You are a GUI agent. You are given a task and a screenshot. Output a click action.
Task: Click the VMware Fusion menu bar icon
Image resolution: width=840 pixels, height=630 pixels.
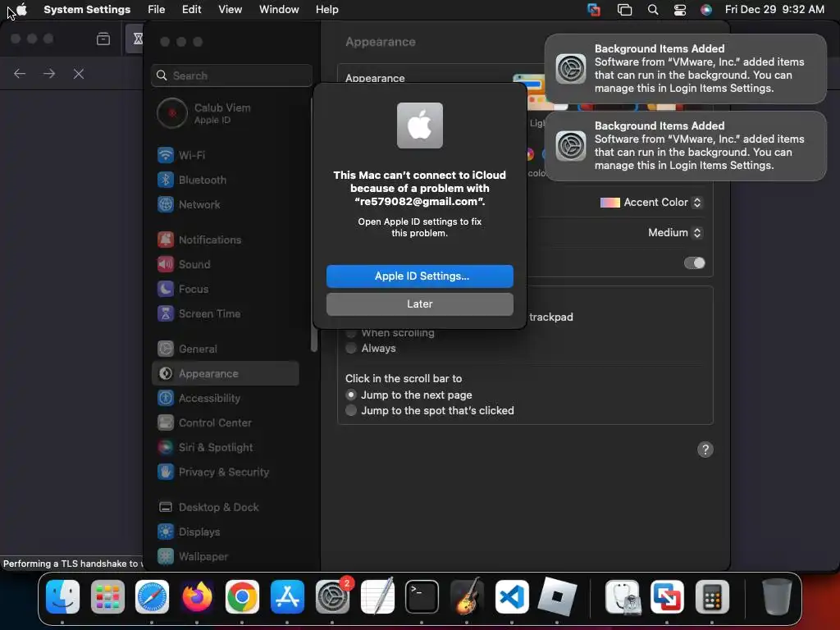594,10
